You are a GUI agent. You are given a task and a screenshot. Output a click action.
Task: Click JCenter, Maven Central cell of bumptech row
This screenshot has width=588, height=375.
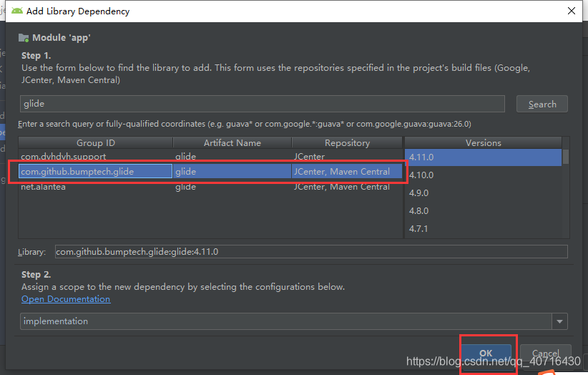347,171
